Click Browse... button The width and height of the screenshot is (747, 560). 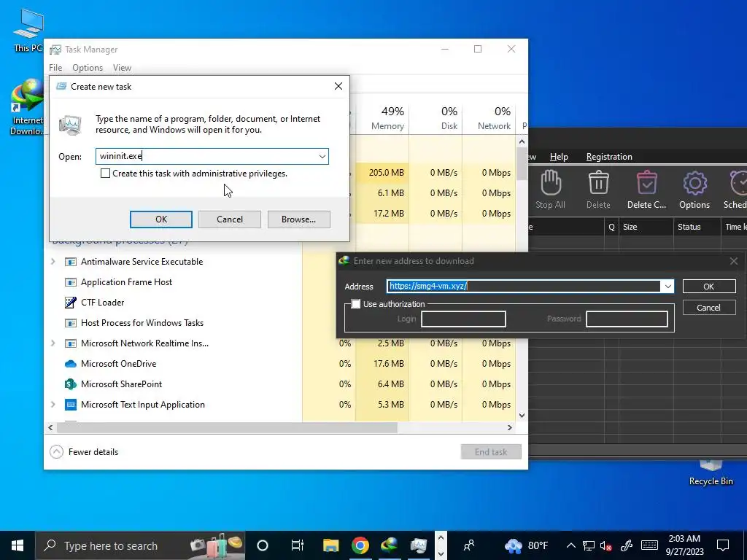point(298,219)
